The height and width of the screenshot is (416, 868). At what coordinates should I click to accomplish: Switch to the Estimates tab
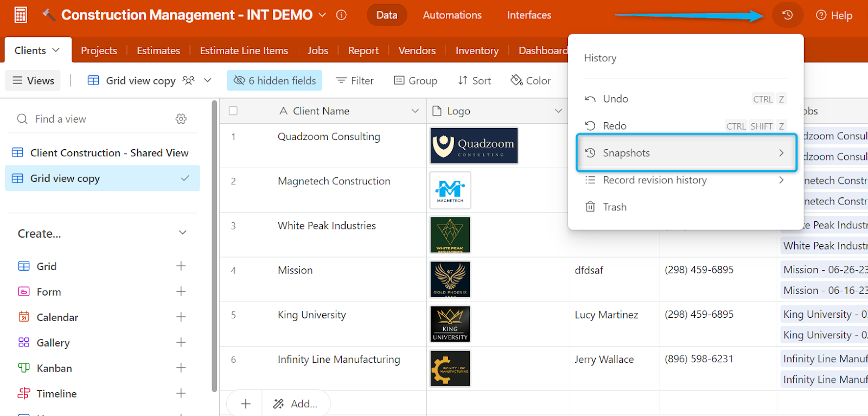point(158,50)
